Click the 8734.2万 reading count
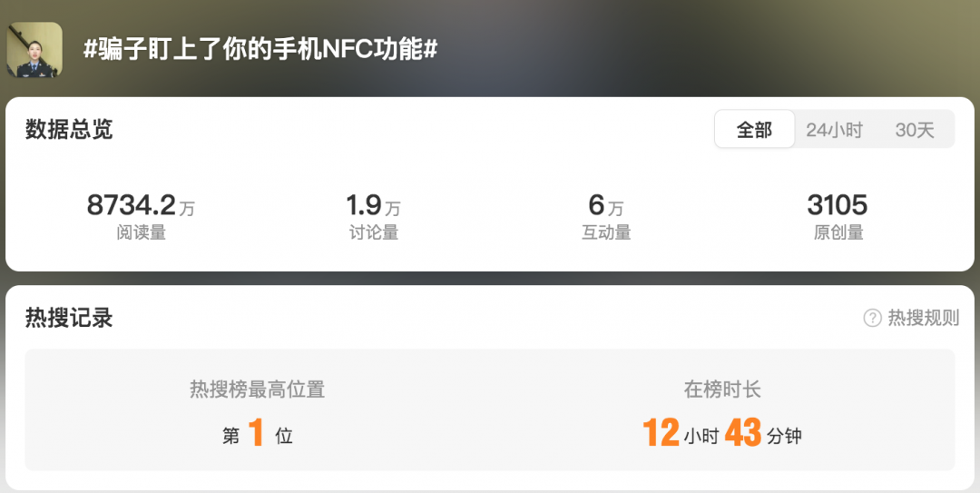This screenshot has height=493, width=980. (x=141, y=205)
